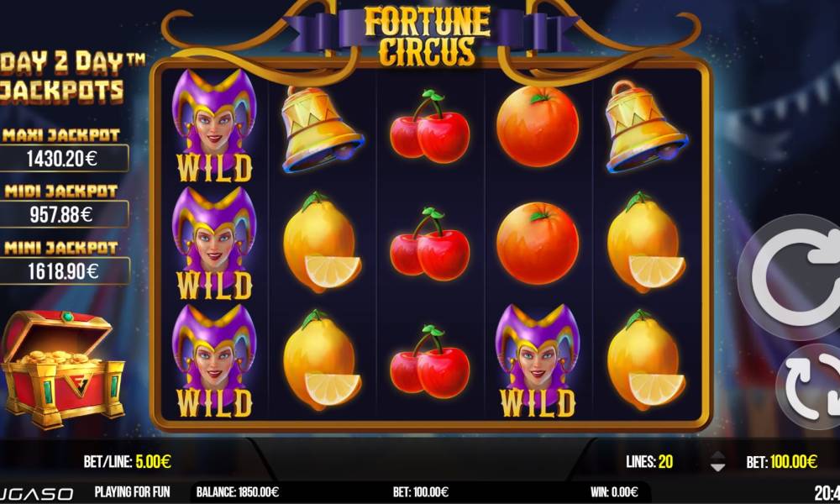Open the treasure chest jackpot icon
840x504 pixels.
62,370
